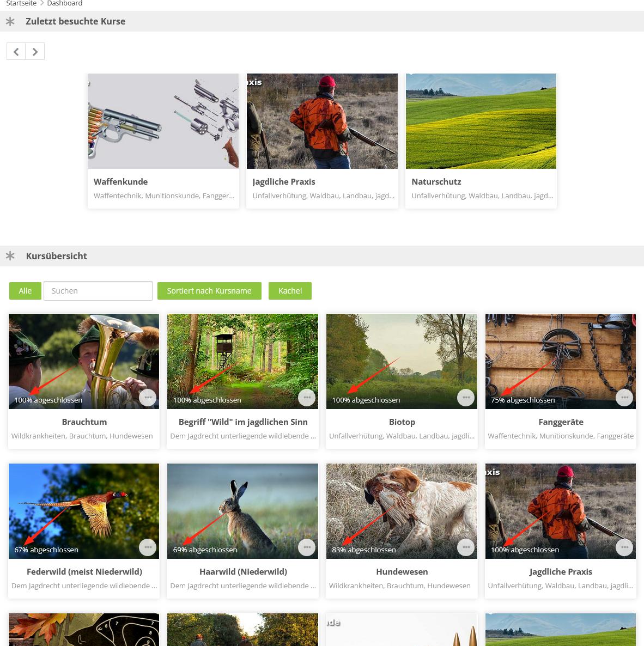Screen dimensions: 644x646
Task: Open the three-dot menu on Jagdliche Praxis tile
Action: pyautogui.click(x=624, y=547)
